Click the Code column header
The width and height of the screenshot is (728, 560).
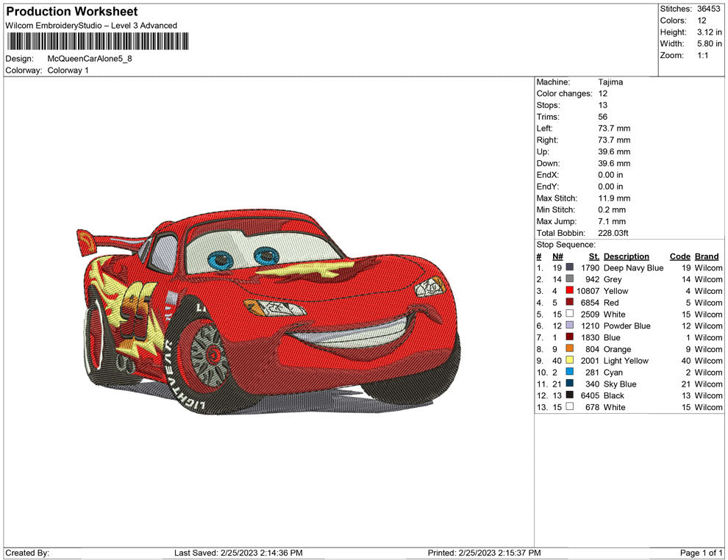click(679, 256)
